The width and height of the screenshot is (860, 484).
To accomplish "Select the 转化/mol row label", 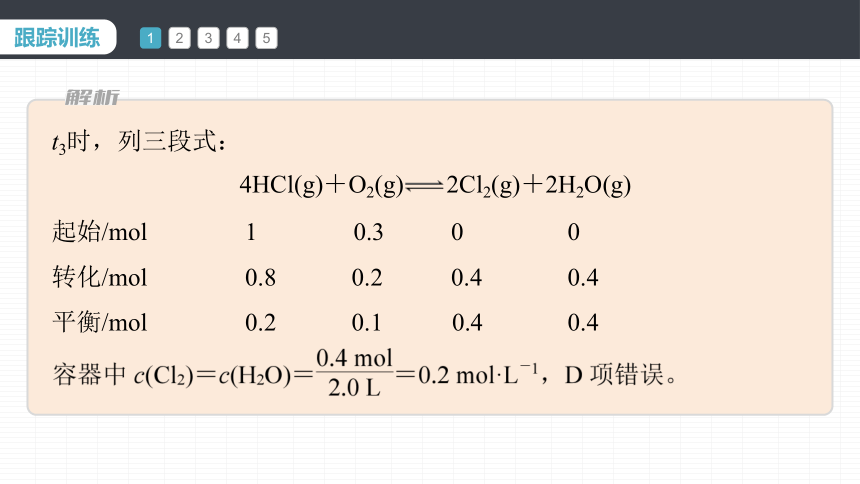I will click(100, 277).
